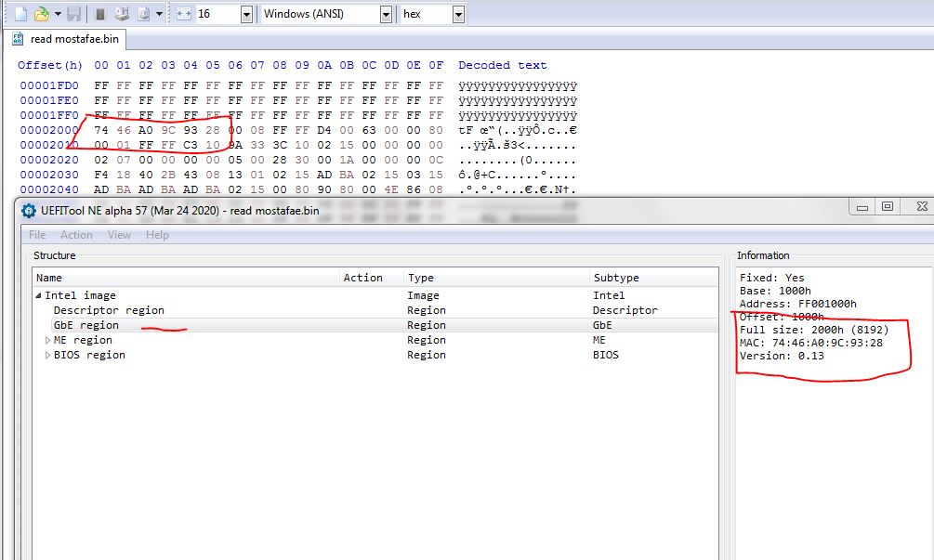Screen dimensions: 934x560
Task: Click the Name column header
Action: click(186, 278)
